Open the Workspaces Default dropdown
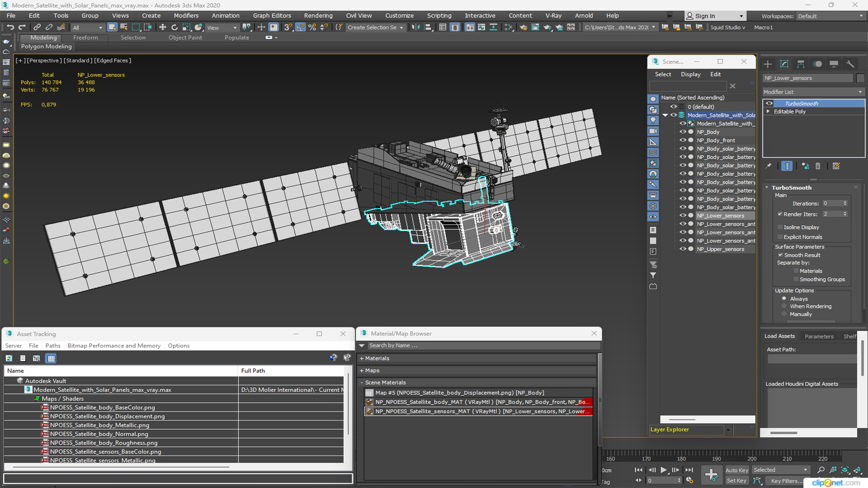The image size is (868, 488). tap(830, 16)
